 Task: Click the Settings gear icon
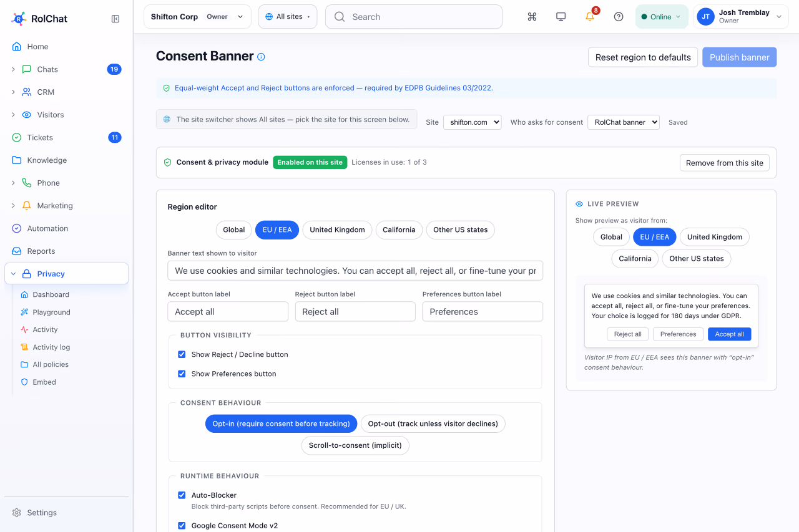17,513
